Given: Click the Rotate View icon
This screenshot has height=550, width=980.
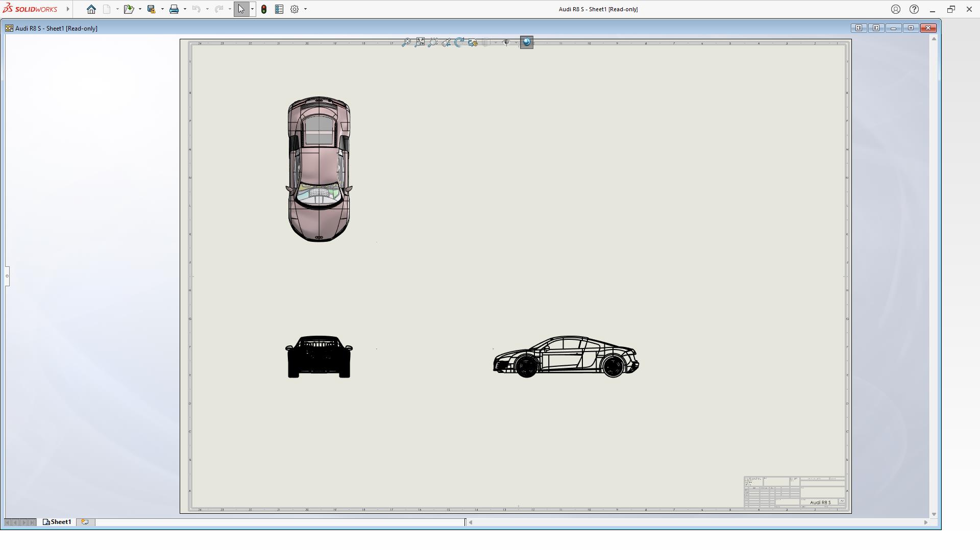Looking at the screenshot, I should pos(459,42).
